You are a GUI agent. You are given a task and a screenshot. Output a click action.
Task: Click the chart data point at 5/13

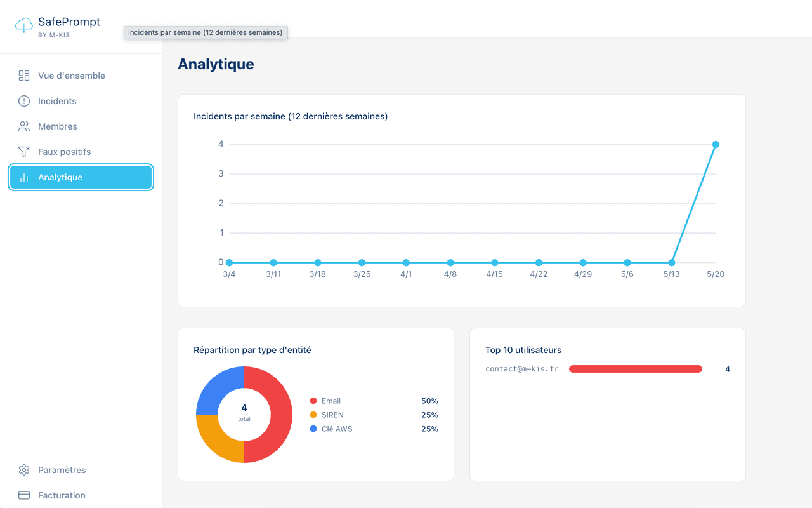point(671,262)
